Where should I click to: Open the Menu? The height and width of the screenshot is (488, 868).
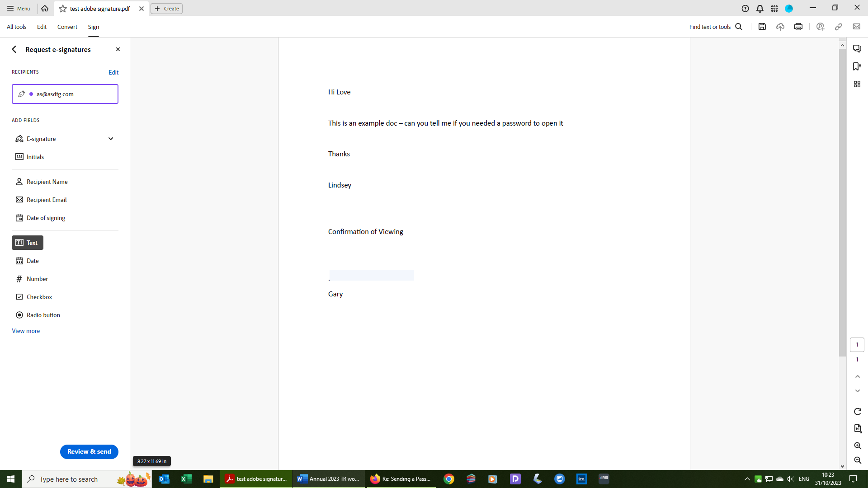coord(19,8)
